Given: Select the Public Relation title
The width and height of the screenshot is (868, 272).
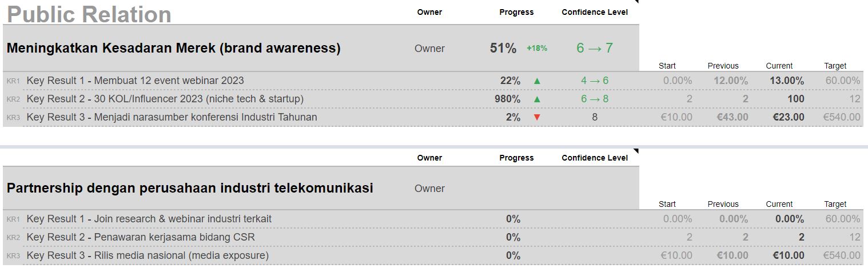Looking at the screenshot, I should [x=89, y=14].
